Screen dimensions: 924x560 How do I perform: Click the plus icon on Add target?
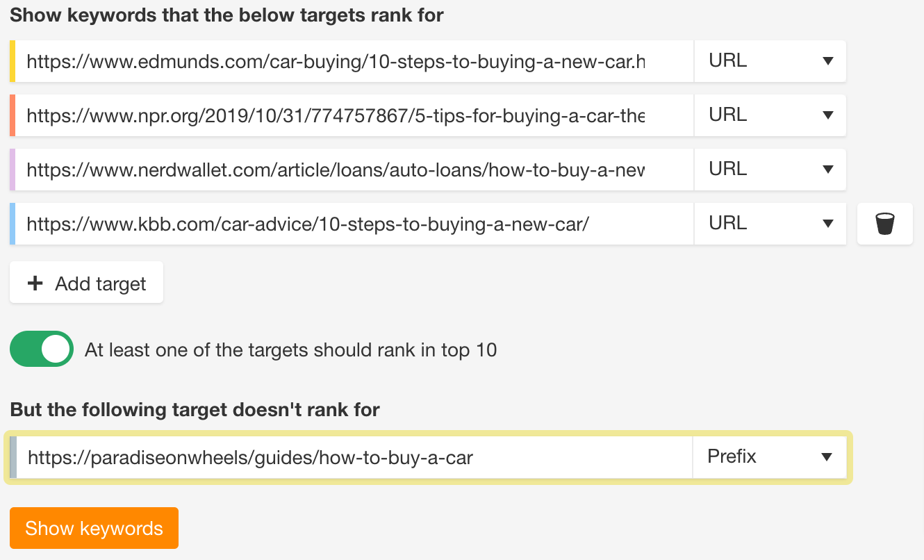[x=35, y=283]
